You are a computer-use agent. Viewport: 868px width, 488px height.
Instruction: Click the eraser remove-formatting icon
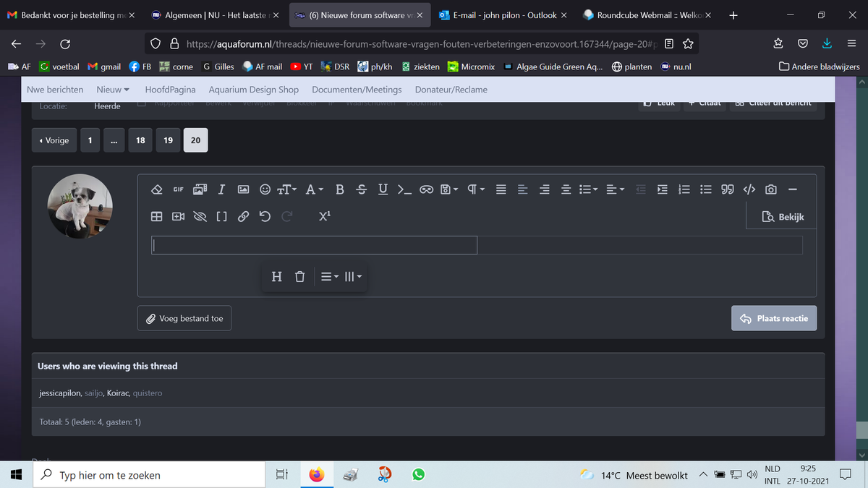[x=156, y=189]
